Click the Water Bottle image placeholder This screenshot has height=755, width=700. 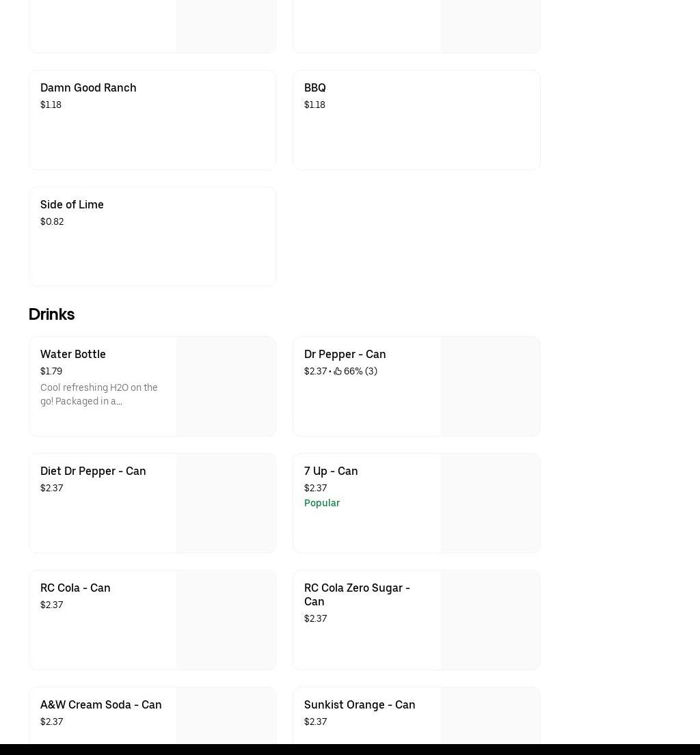(226, 387)
